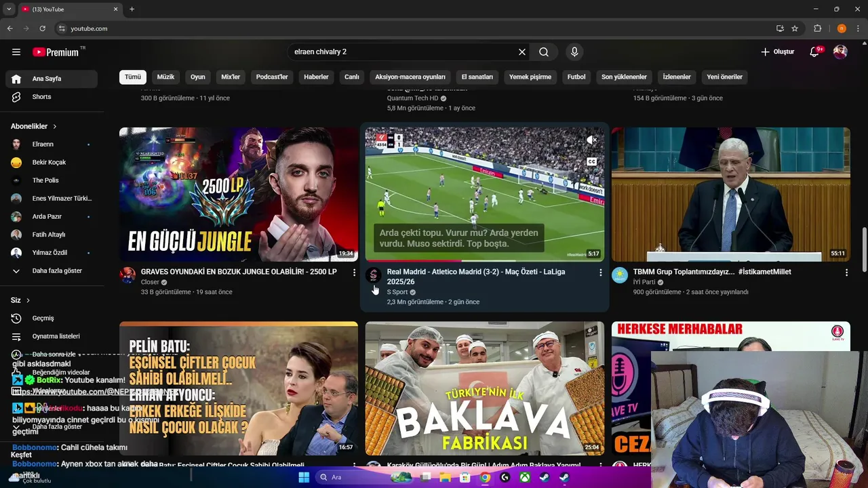Open a new Chrome tab

(x=132, y=9)
